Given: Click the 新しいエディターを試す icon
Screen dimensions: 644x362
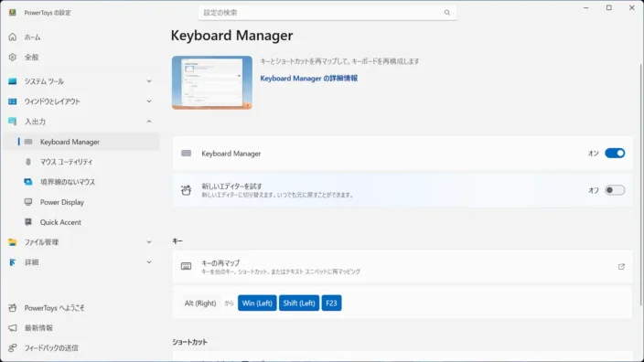Looking at the screenshot, I should (x=186, y=190).
